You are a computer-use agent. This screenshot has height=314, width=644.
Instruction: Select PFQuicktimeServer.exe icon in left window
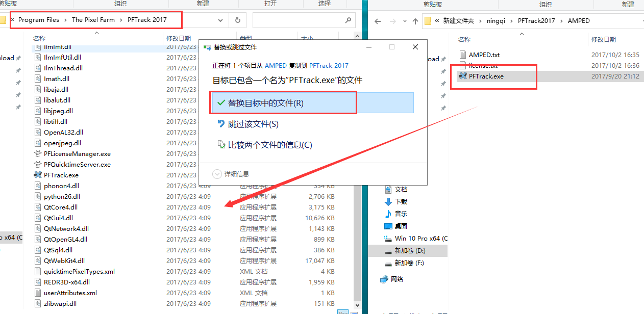point(38,165)
